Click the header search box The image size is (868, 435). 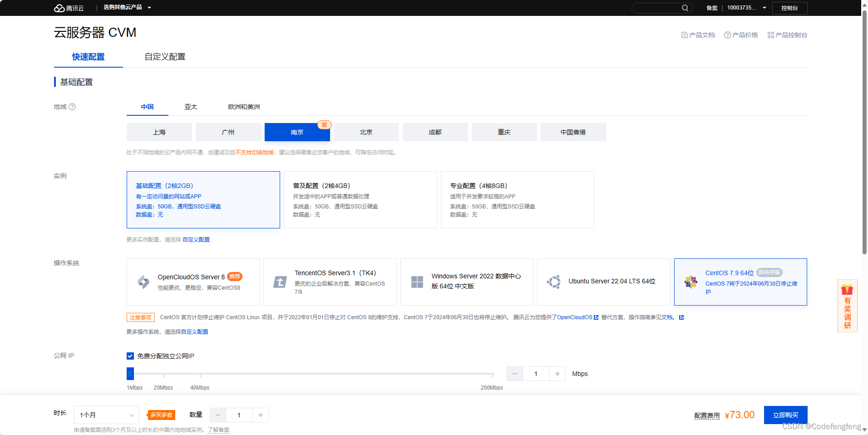click(662, 8)
